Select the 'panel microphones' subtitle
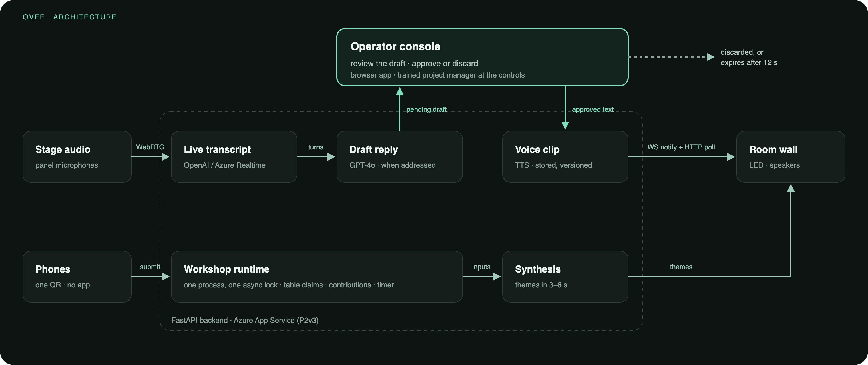 pos(67,165)
